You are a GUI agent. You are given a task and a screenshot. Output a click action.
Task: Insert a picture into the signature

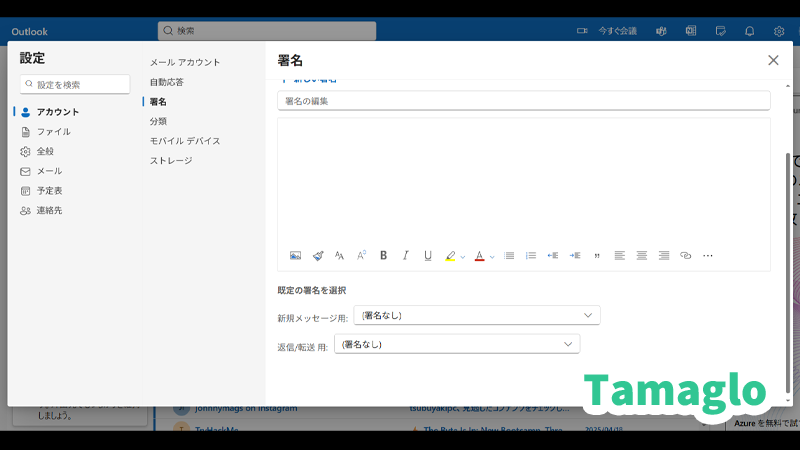295,256
